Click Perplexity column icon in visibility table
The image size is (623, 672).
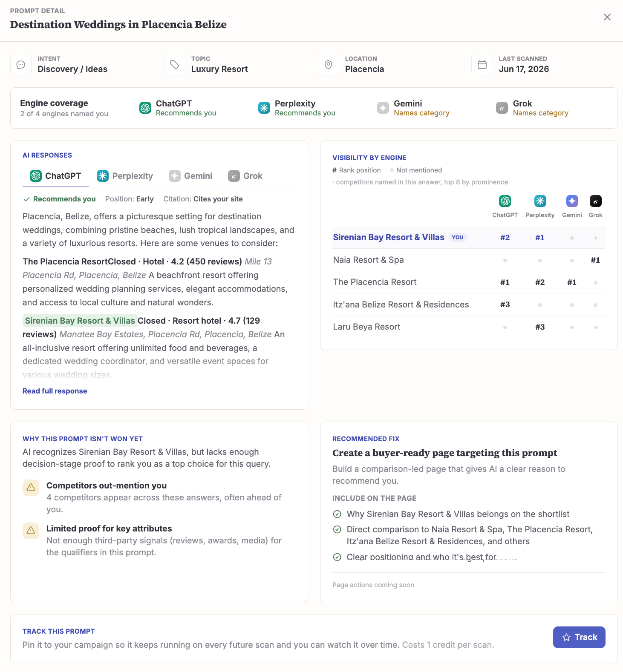[540, 201]
